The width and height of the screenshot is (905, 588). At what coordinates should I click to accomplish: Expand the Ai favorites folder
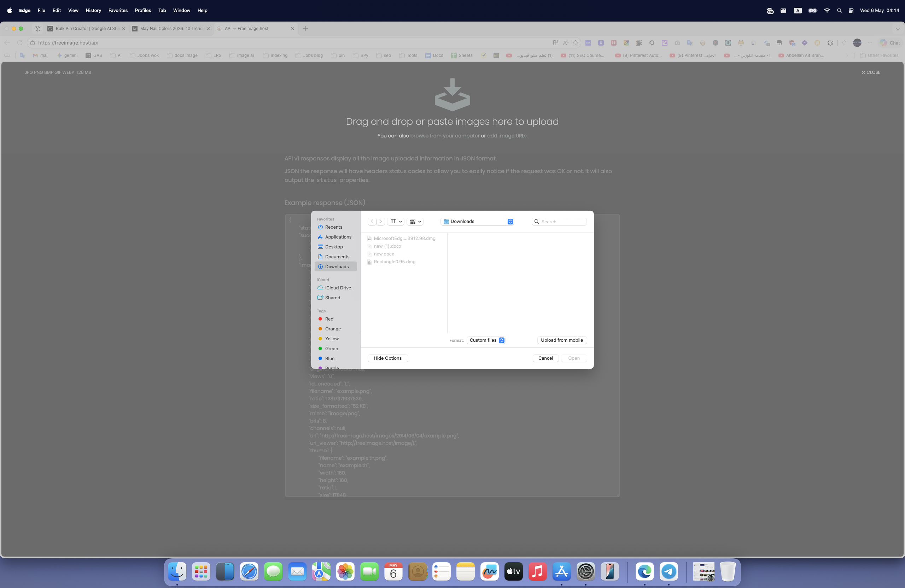coord(116,55)
